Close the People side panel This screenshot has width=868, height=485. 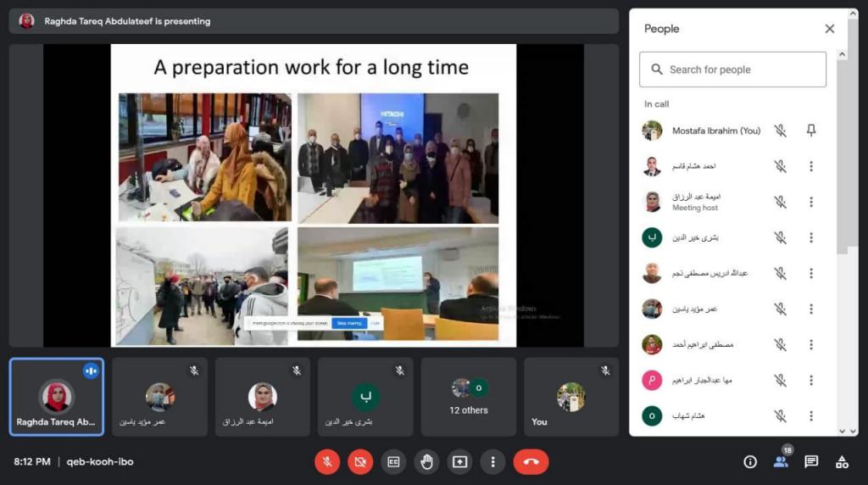pos(829,29)
